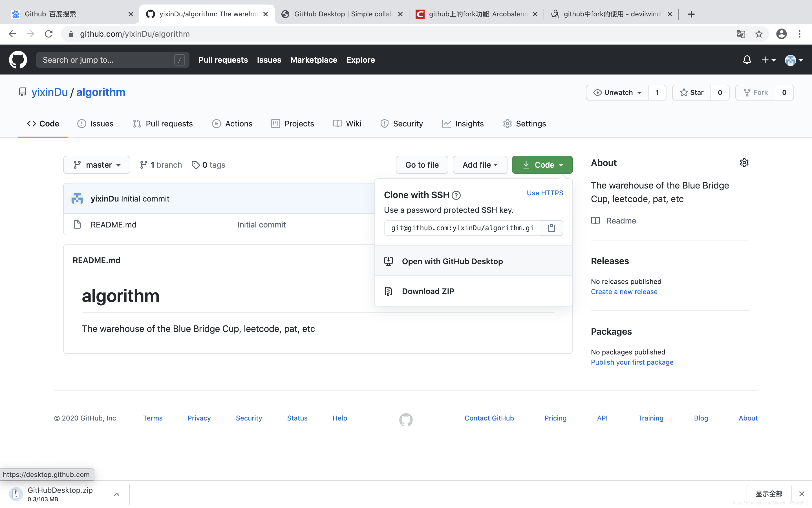Click Open with GitHub Desktop
Image resolution: width=812 pixels, height=508 pixels.
click(x=473, y=261)
